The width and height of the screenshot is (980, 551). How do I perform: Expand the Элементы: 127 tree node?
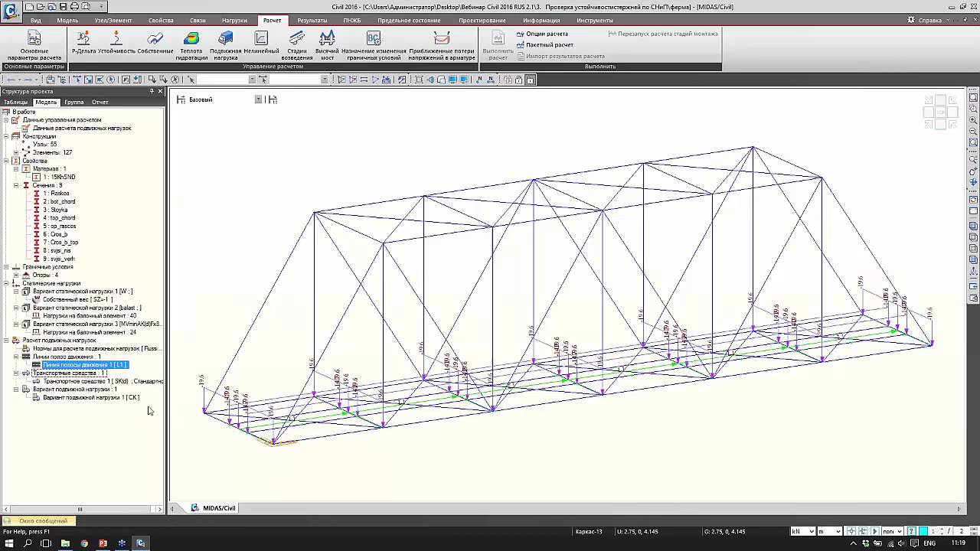pyautogui.click(x=16, y=152)
